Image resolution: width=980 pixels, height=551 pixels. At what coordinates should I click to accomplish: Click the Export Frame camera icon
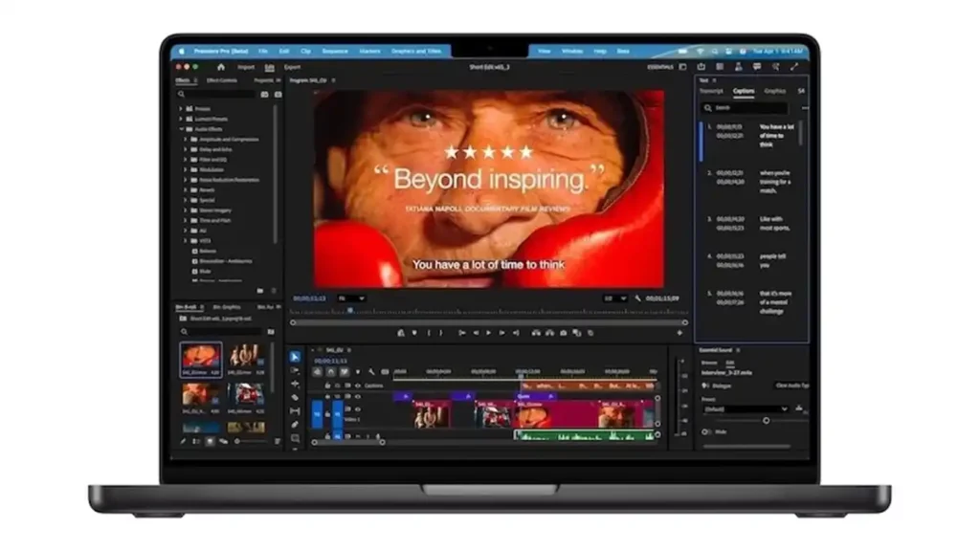point(563,333)
